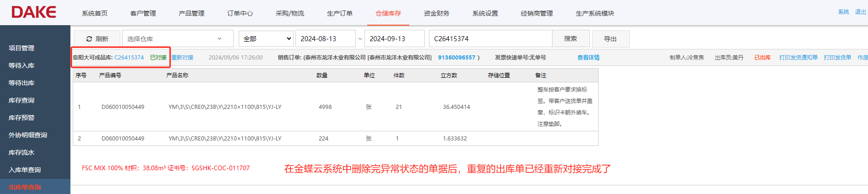This screenshot has width=868, height=194.
Task: Click the search box containing C26415374
Action: 490,39
